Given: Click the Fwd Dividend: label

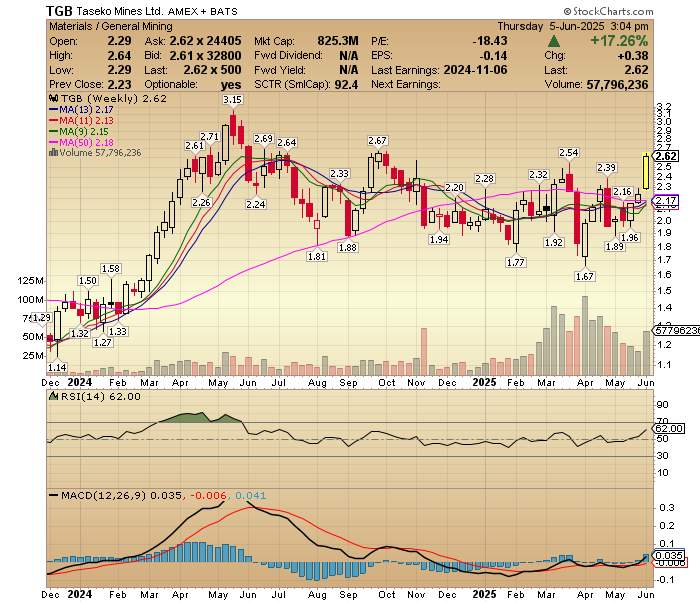Looking at the screenshot, I should pos(288,55).
